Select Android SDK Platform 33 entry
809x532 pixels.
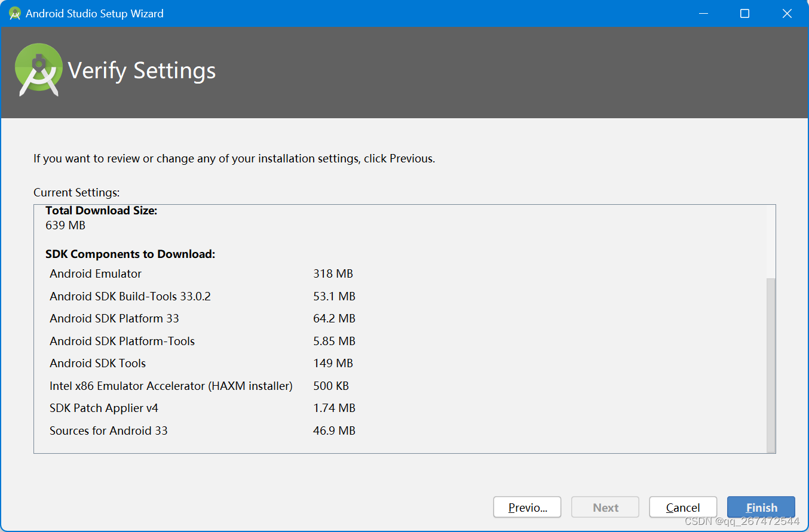tap(114, 318)
